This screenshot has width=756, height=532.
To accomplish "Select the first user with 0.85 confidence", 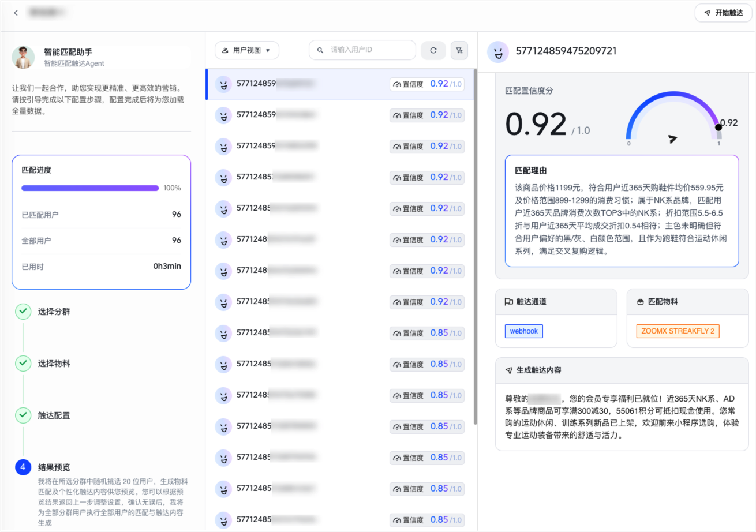I will click(340, 334).
